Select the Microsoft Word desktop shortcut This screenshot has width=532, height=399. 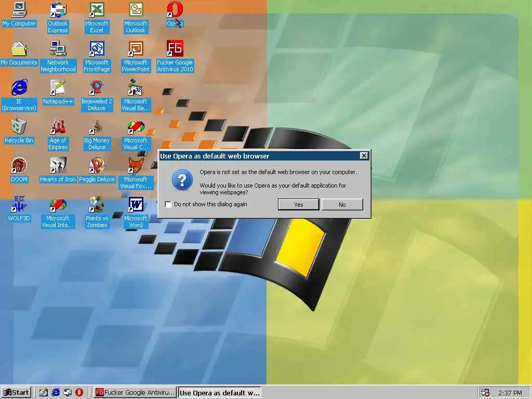tap(136, 212)
